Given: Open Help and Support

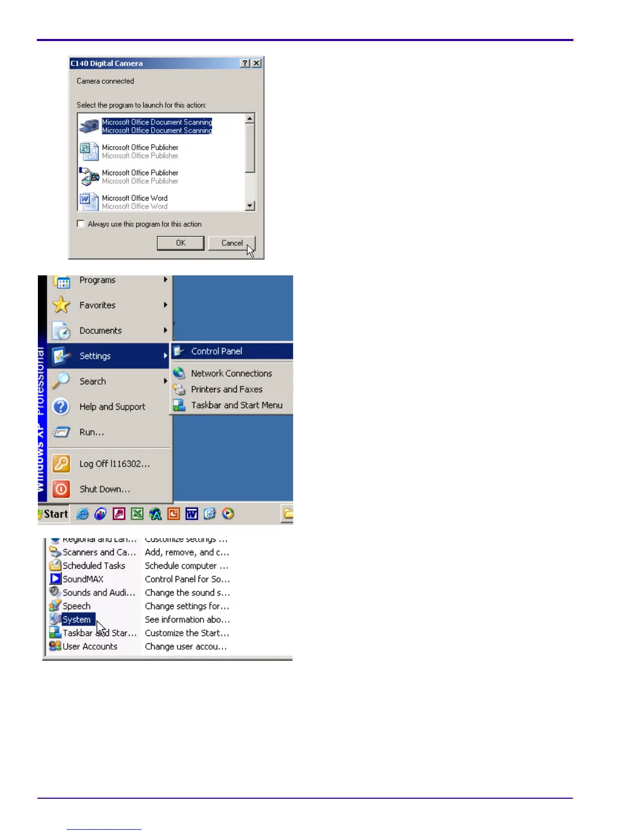Looking at the screenshot, I should click(x=110, y=406).
